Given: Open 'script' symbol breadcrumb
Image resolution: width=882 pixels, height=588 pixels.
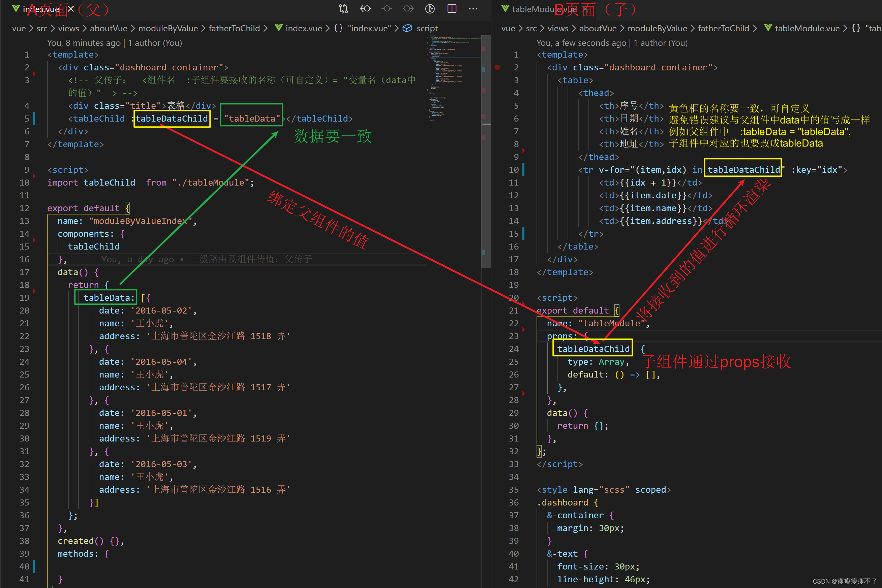Looking at the screenshot, I should [x=427, y=29].
